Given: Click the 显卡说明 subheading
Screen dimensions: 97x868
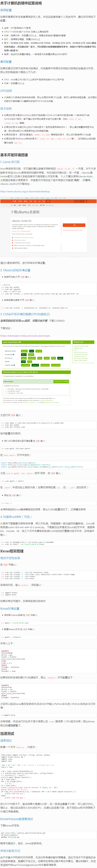Looking at the screenshot, I should 6,108.
